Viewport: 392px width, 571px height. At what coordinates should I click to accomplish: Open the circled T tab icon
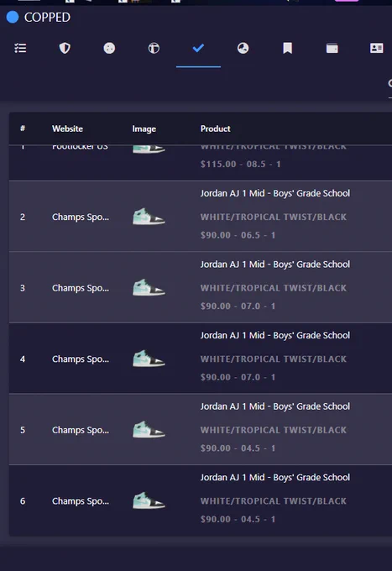click(154, 48)
